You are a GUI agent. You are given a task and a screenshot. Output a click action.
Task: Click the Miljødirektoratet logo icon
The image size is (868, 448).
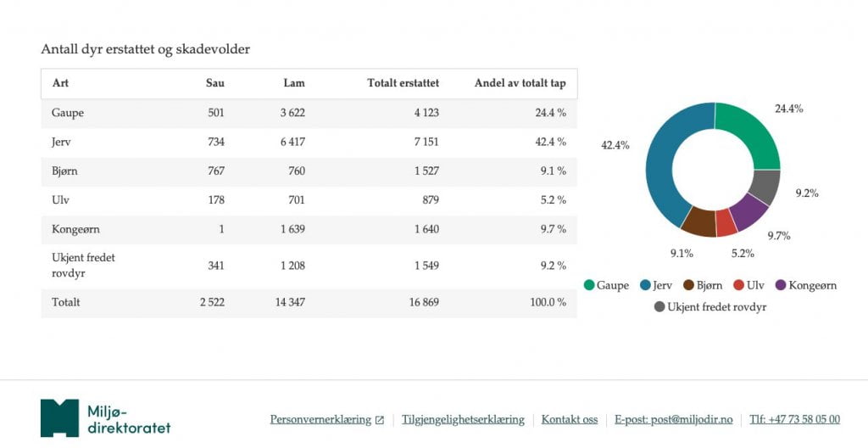tap(59, 417)
